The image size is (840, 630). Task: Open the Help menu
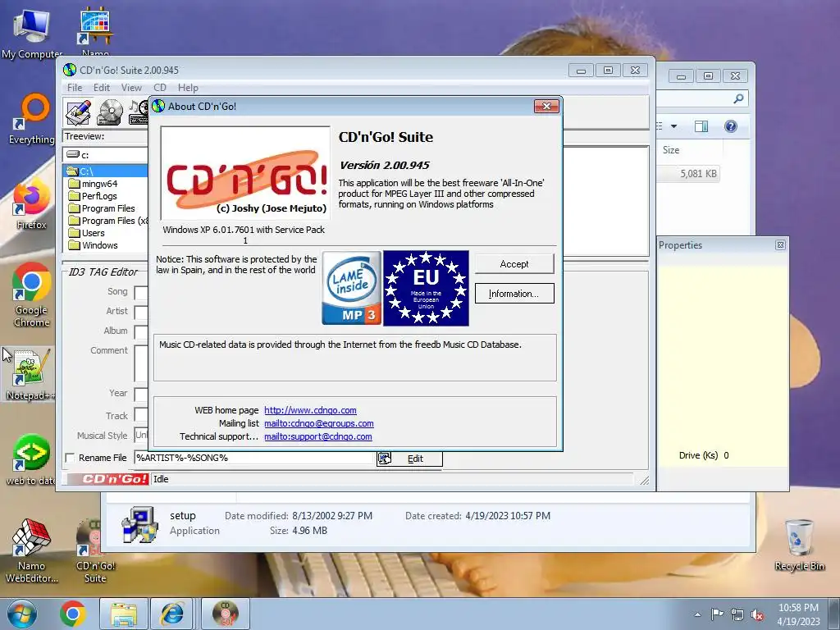pos(188,87)
